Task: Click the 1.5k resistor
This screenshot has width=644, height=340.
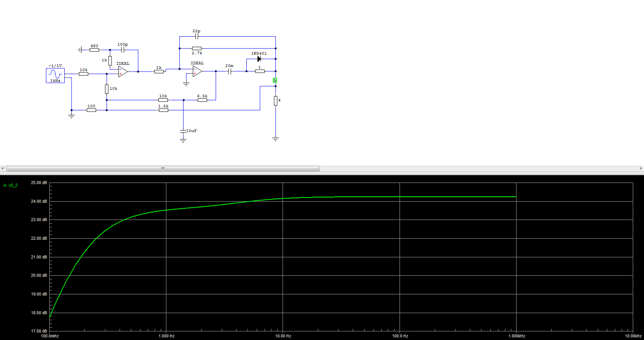Action: click(163, 110)
